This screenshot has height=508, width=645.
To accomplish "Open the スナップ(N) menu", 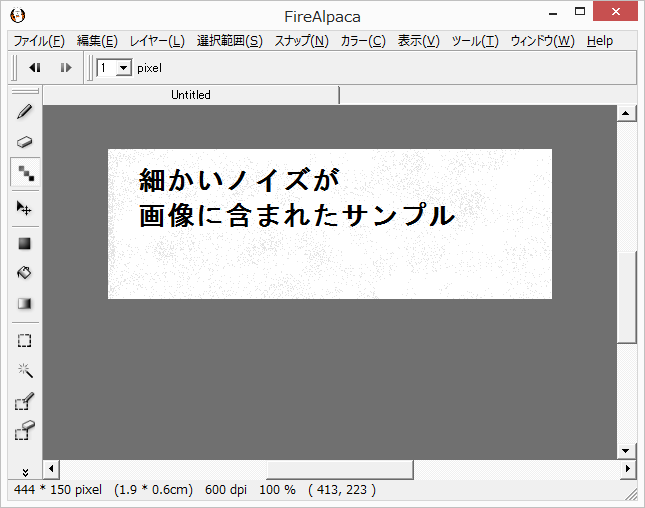I will point(302,41).
